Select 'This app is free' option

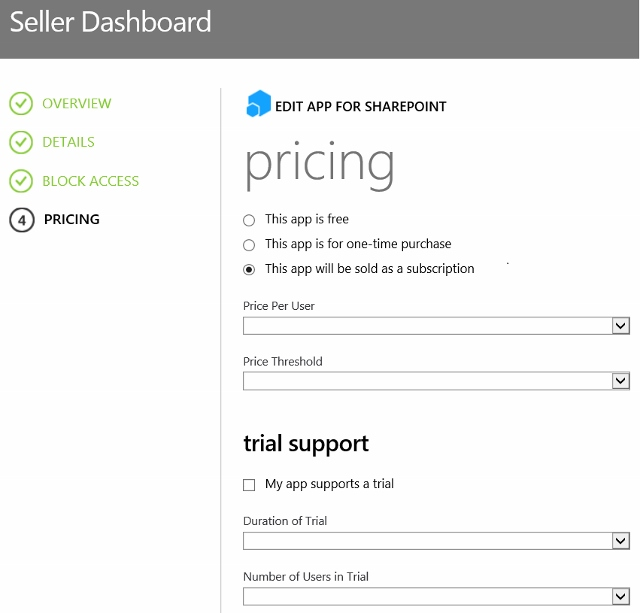click(x=249, y=220)
